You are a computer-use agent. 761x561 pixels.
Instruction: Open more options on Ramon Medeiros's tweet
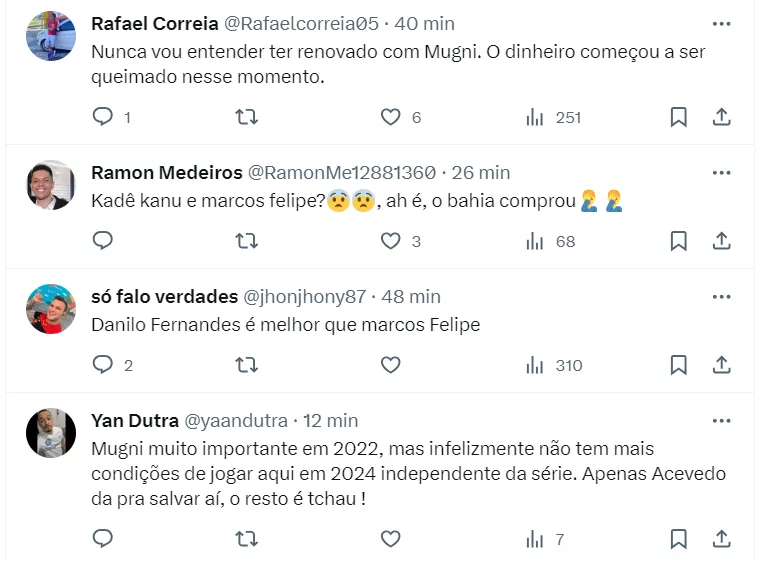coord(721,172)
